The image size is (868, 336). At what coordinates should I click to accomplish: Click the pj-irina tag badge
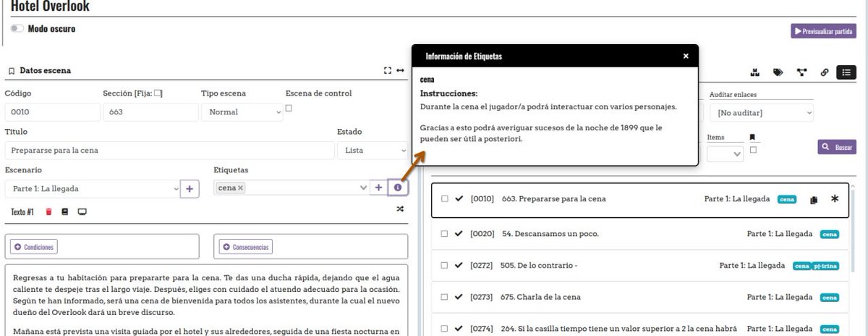click(x=825, y=266)
